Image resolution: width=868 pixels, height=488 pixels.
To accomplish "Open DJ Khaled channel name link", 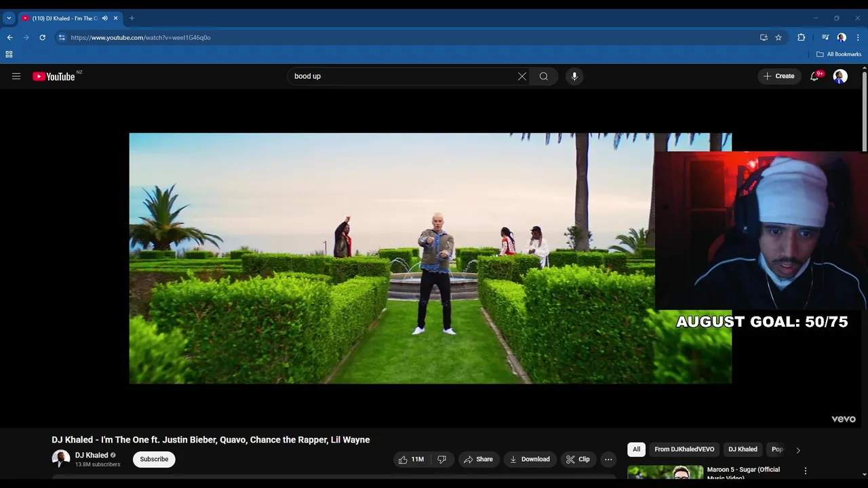I will click(92, 455).
